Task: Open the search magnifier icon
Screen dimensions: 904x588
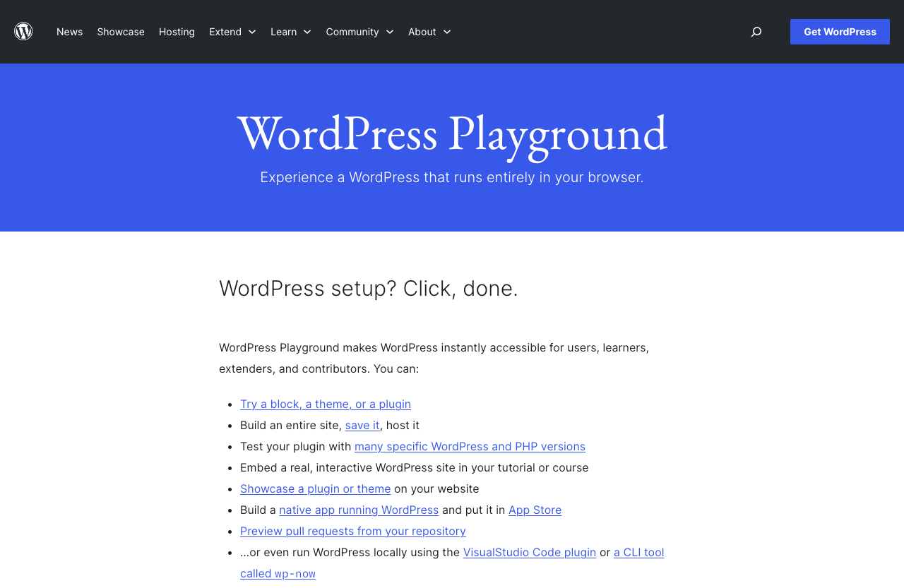Action: click(x=756, y=32)
